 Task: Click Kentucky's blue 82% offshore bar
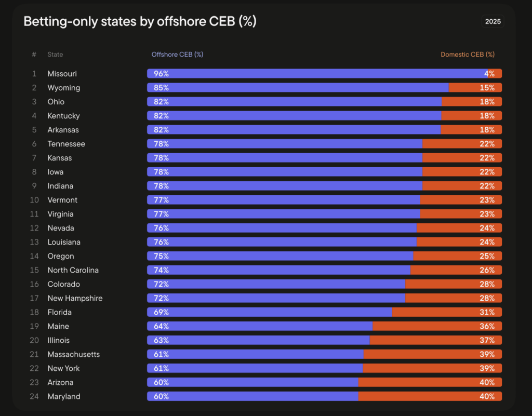click(x=294, y=116)
